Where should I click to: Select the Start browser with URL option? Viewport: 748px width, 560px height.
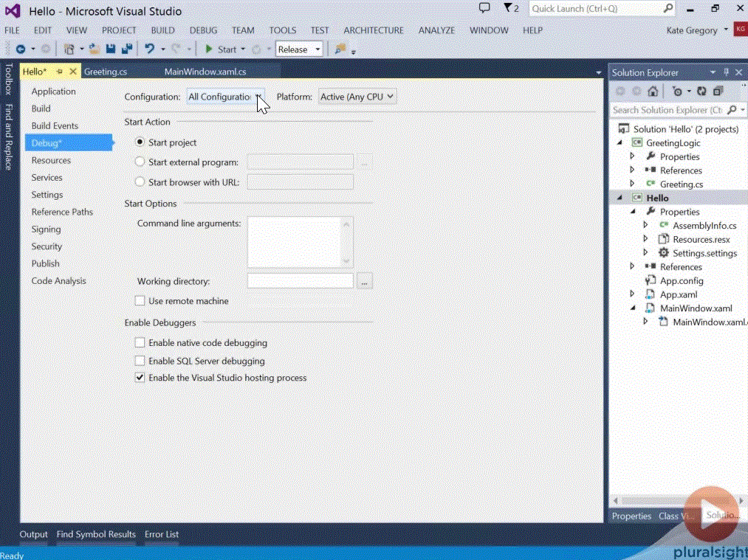point(140,182)
